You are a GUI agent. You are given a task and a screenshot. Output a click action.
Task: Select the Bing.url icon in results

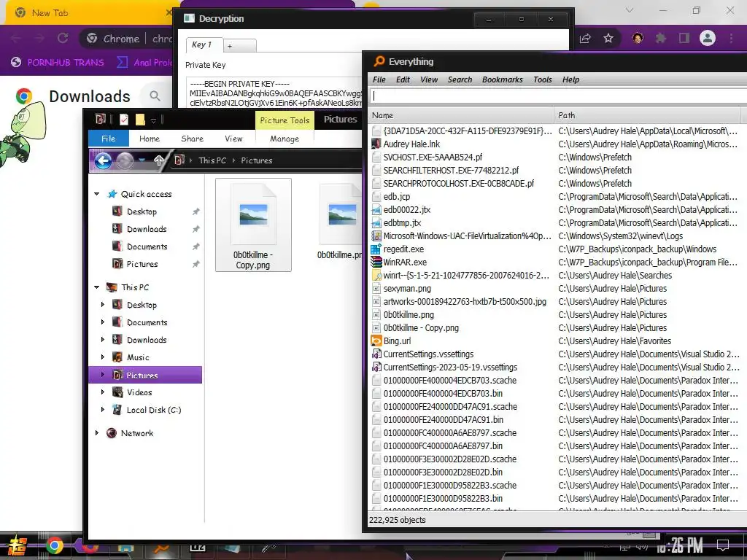[x=376, y=341]
